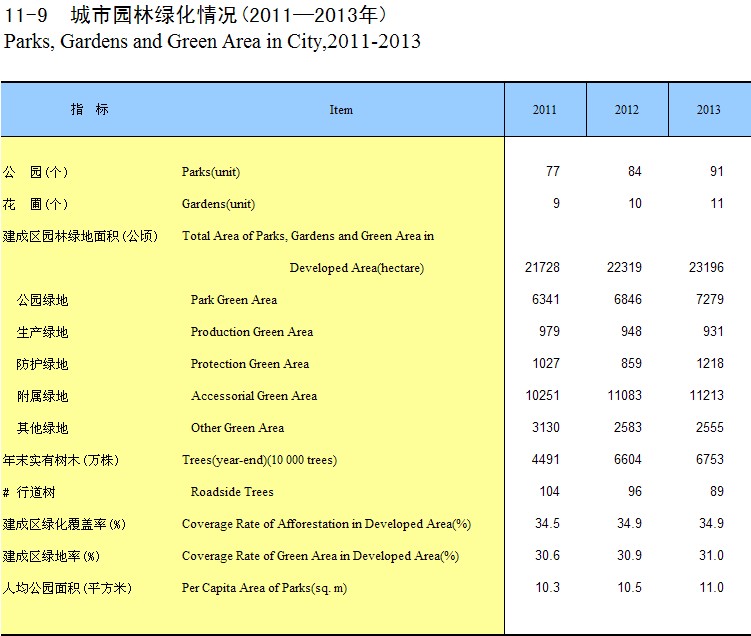Select the Parks(unit) row label
Image resolution: width=751 pixels, height=636 pixels.
(x=210, y=172)
